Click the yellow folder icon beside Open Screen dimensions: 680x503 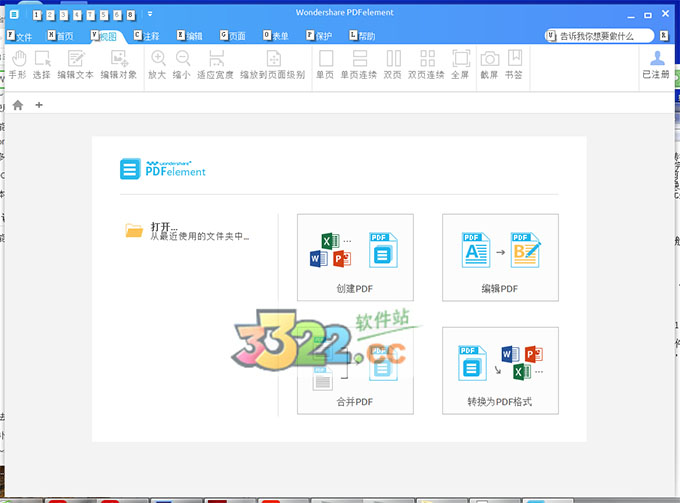(x=134, y=230)
